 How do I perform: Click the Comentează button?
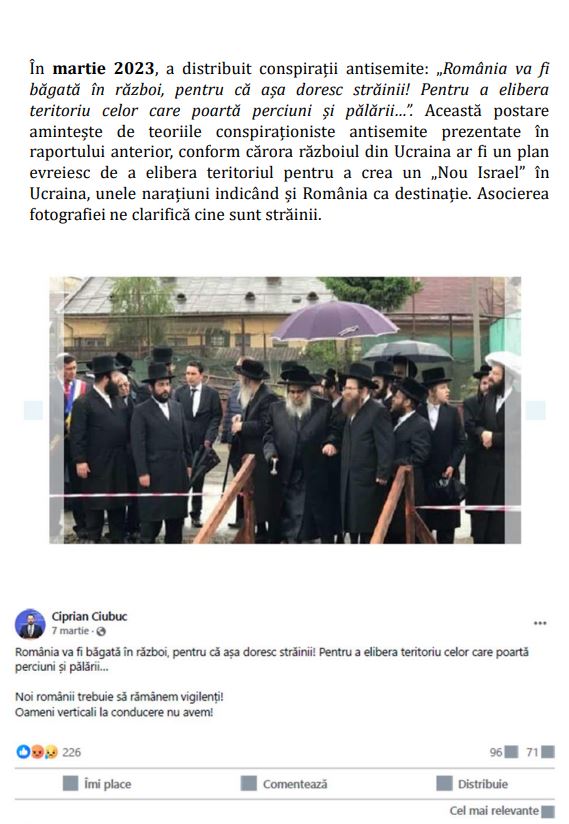pos(284,784)
